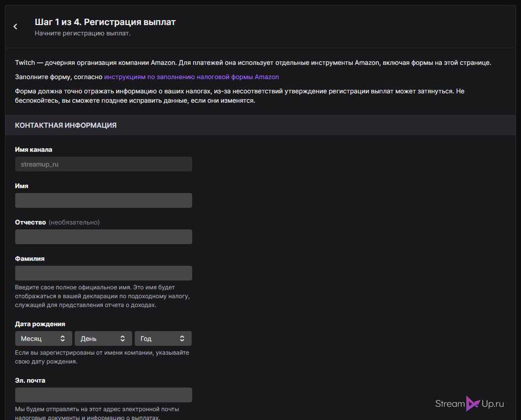
Task: Open the Год dropdown
Action: click(163, 338)
